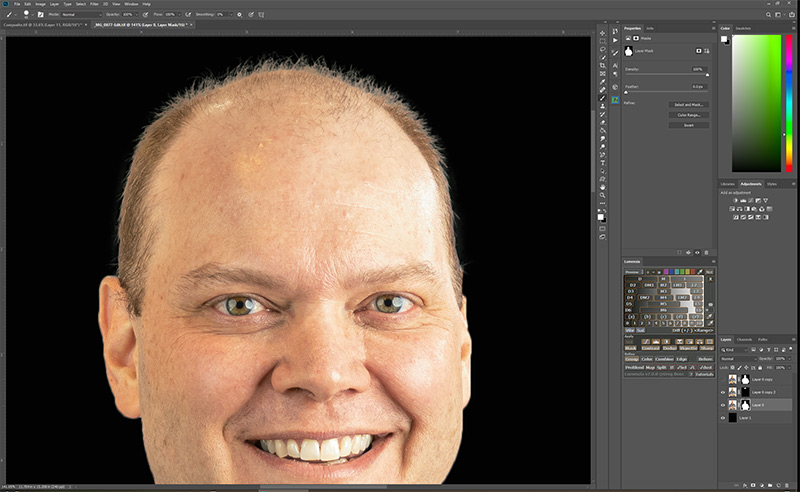Select the Layer 0 copy mask thumbnail
The height and width of the screenshot is (492, 800).
745,380
